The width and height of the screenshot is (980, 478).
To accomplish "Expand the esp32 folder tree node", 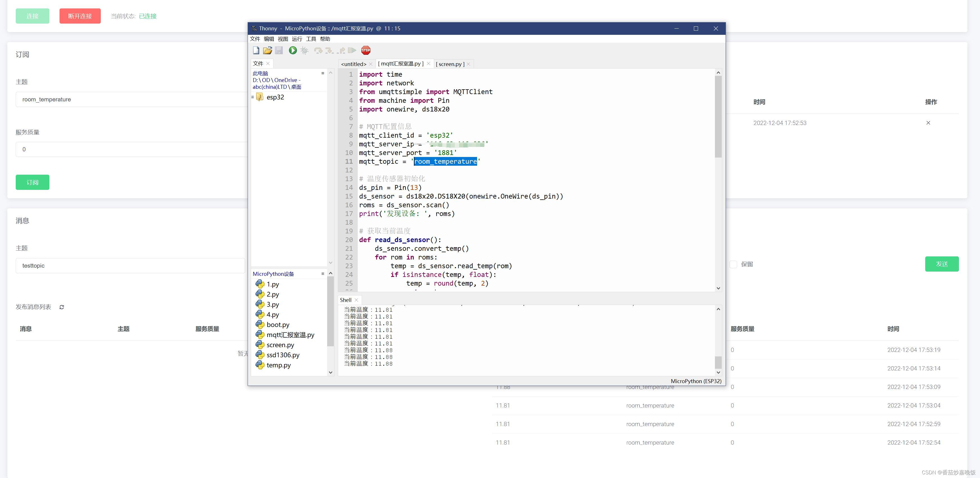I will tap(253, 97).
